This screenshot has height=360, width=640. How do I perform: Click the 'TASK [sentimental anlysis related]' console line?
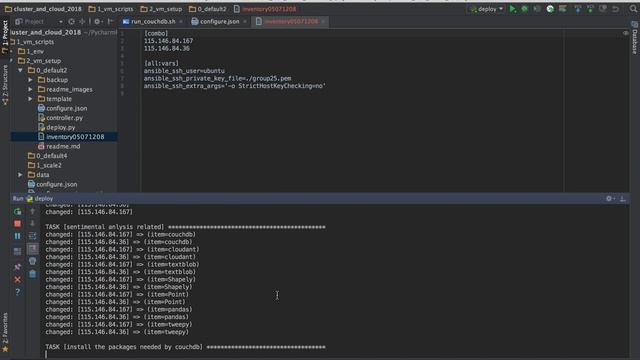click(x=186, y=227)
